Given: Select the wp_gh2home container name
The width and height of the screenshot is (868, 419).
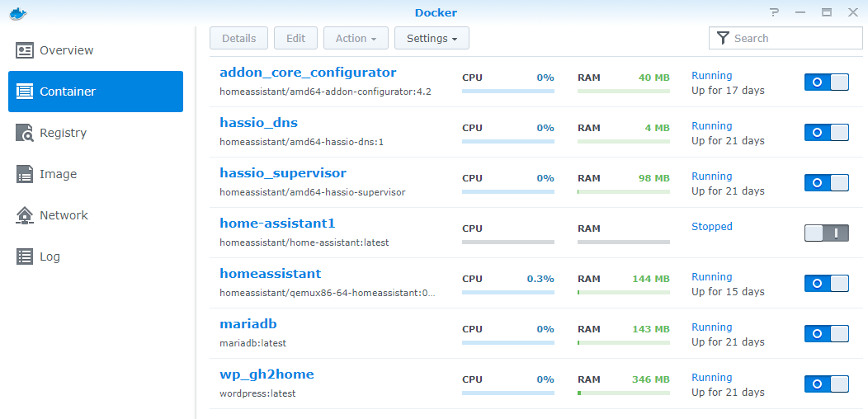Looking at the screenshot, I should click(x=267, y=374).
